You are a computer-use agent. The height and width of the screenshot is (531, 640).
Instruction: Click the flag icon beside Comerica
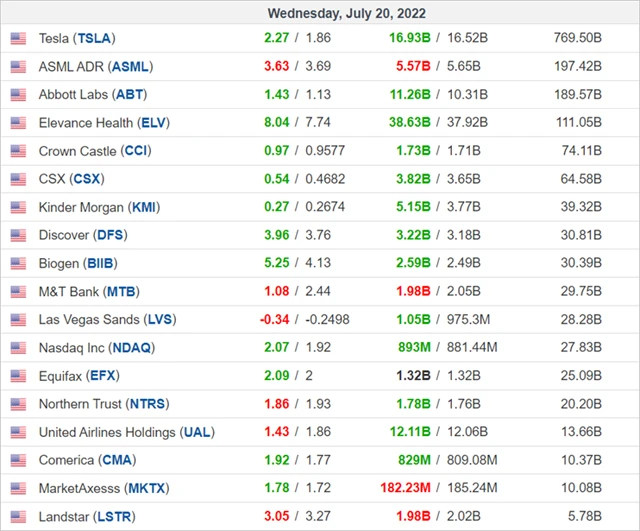coord(18,461)
